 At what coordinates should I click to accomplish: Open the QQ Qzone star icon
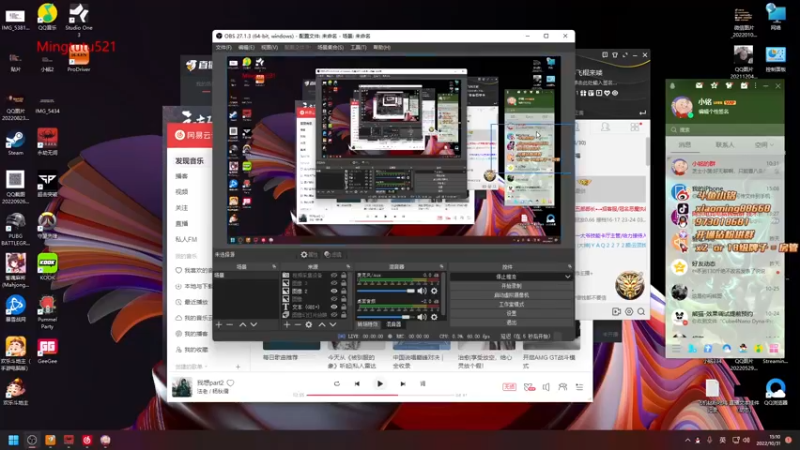pyautogui.click(x=714, y=86)
